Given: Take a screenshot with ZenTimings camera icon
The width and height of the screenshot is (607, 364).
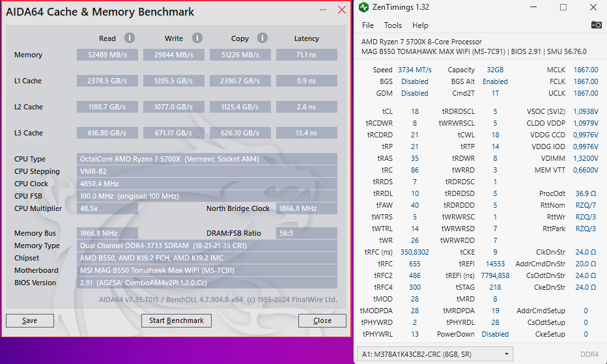Looking at the screenshot, I should (596, 25).
